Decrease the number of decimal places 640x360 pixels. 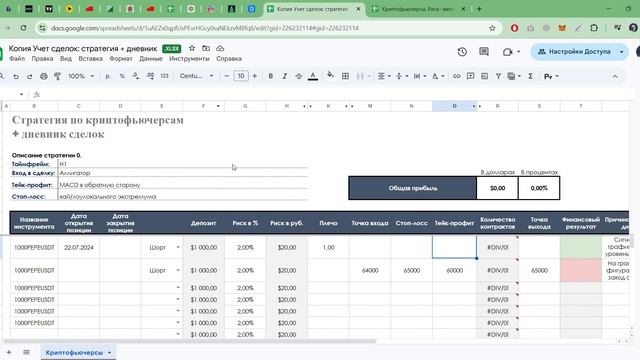coord(136,76)
